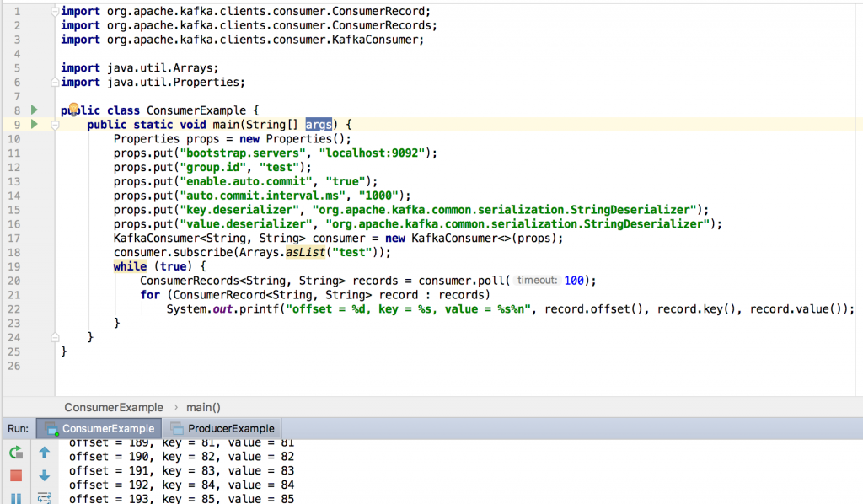Screen dimensions: 863x504
Task: Click the main() breadcrumb
Action: pyautogui.click(x=203, y=408)
